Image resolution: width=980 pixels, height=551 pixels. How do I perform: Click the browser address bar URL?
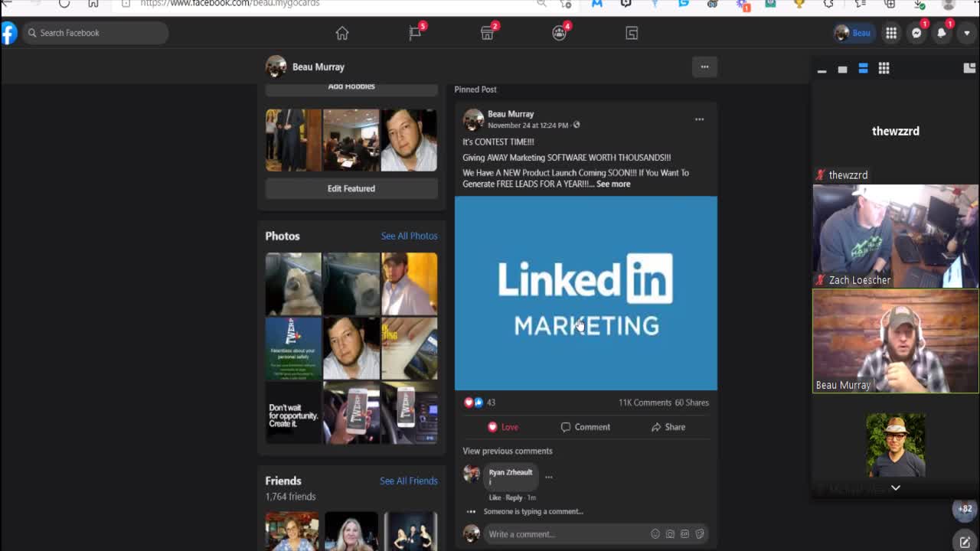(x=230, y=4)
